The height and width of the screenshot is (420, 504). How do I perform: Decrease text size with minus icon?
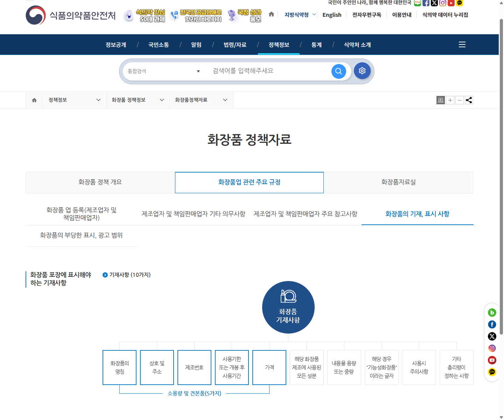click(460, 100)
